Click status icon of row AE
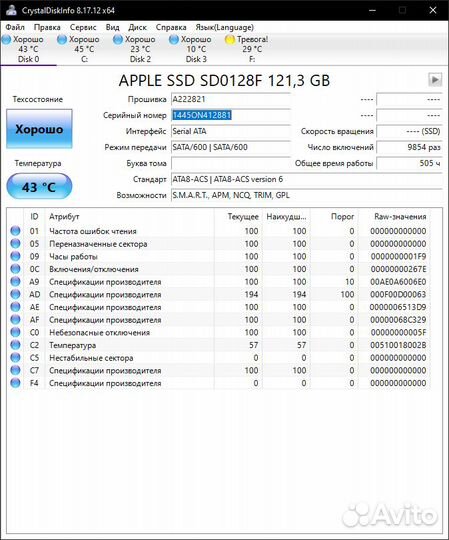Image resolution: width=449 pixels, height=540 pixels. (15, 307)
